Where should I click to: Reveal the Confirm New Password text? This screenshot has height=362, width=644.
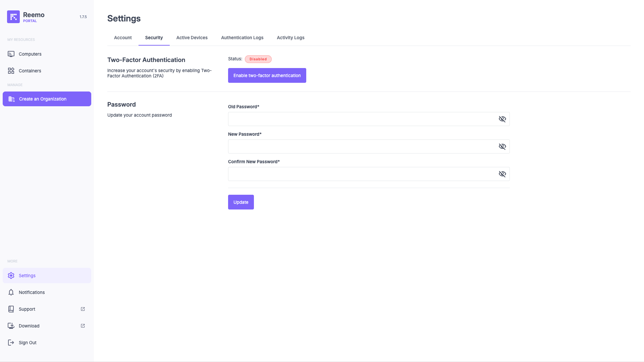tap(502, 174)
